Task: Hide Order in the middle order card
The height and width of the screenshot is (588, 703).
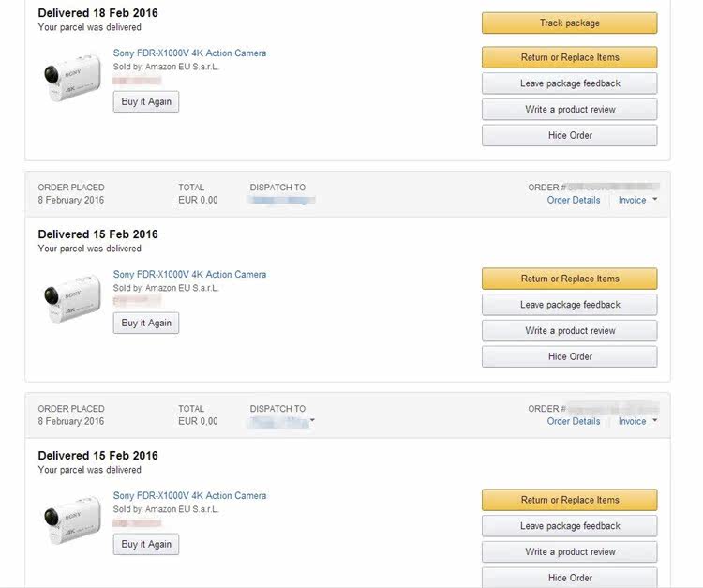Action: tap(569, 356)
